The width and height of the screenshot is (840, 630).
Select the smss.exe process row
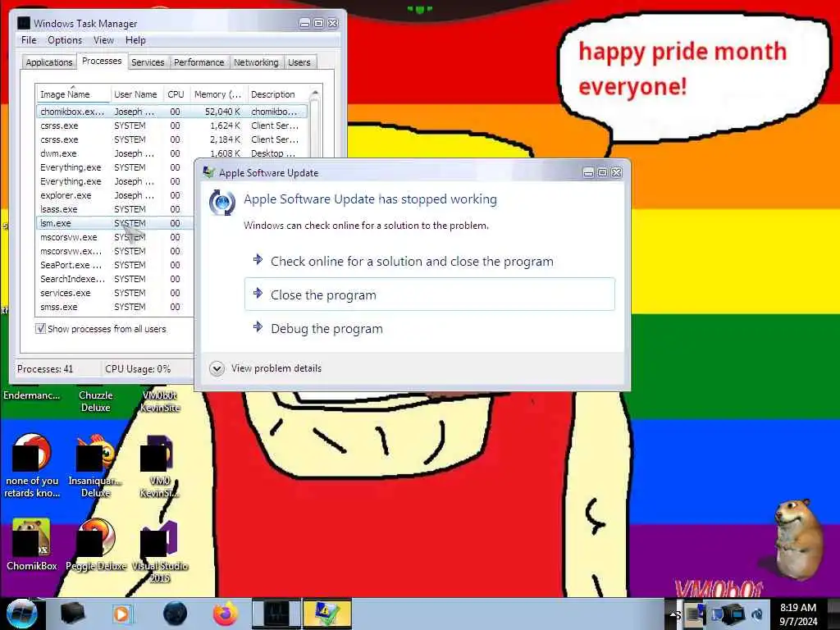[115, 307]
